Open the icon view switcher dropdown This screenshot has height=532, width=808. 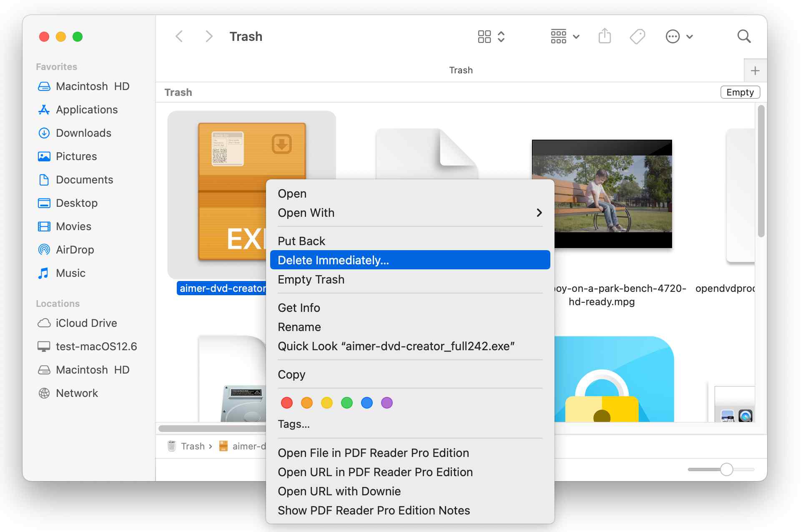[491, 36]
